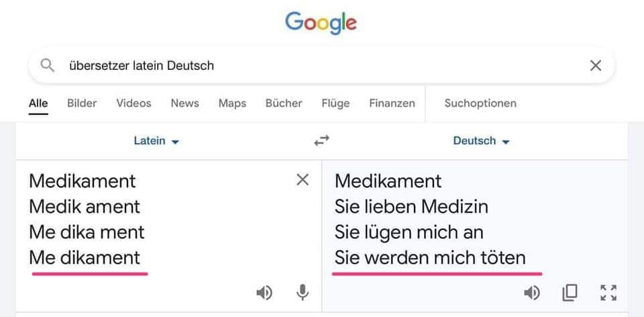Clear the Latin source text
The width and height of the screenshot is (644, 317).
303,179
